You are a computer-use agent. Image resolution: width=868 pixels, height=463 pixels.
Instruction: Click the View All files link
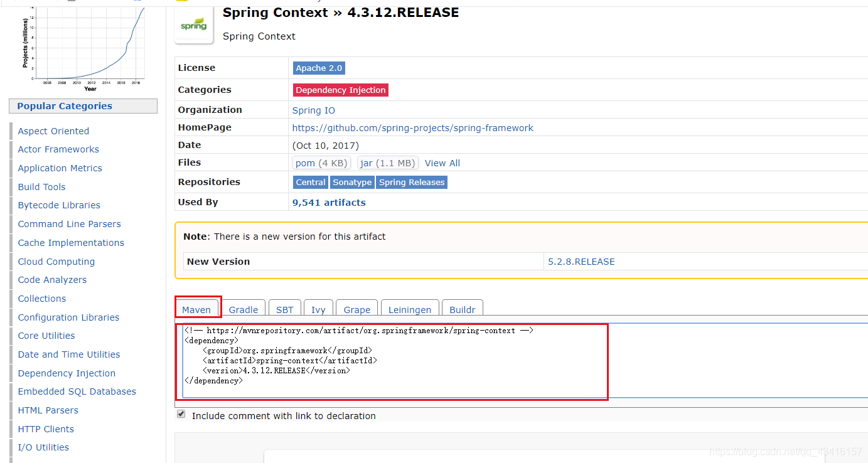(x=442, y=163)
